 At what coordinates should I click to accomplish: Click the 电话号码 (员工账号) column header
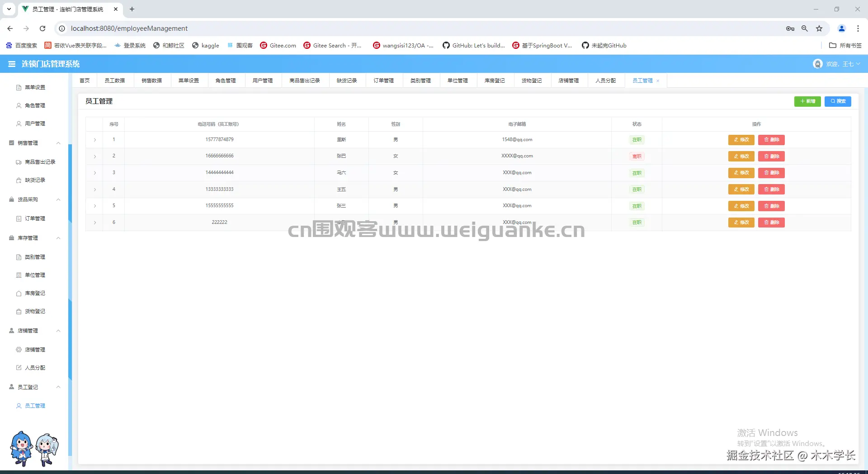[x=218, y=124]
